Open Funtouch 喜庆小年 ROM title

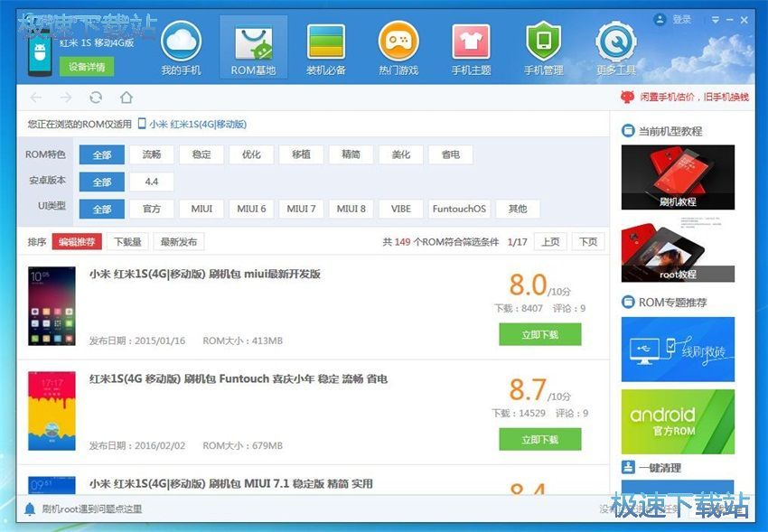pyautogui.click(x=238, y=378)
